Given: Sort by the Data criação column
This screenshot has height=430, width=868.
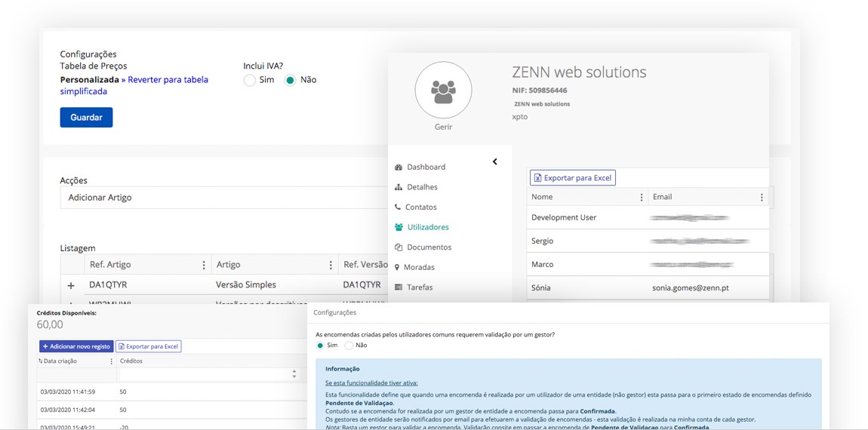Looking at the screenshot, I should click(57, 361).
